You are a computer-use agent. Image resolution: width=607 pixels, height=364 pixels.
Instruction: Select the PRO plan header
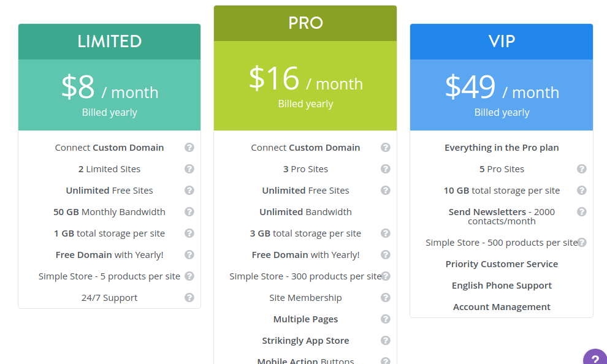305,23
